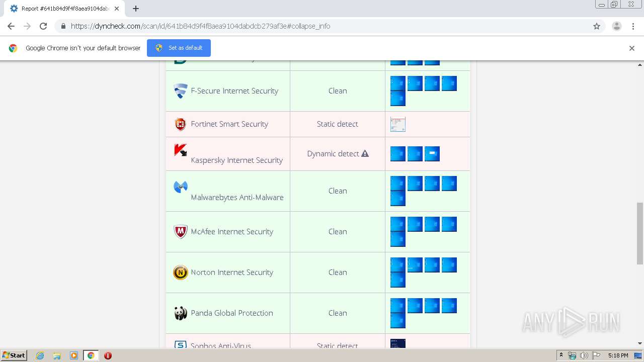The width and height of the screenshot is (644, 362).
Task: Open the fifth Panda screenshot thumbnail
Action: click(398, 321)
